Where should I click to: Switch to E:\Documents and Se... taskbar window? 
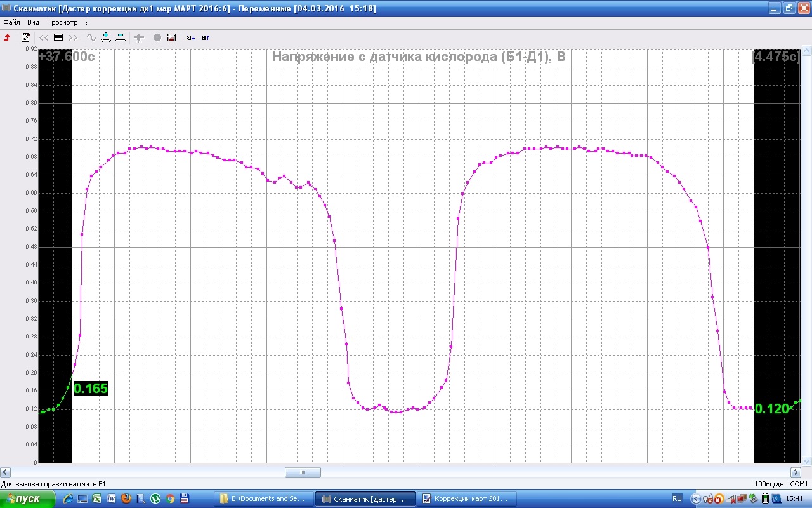coord(263,498)
